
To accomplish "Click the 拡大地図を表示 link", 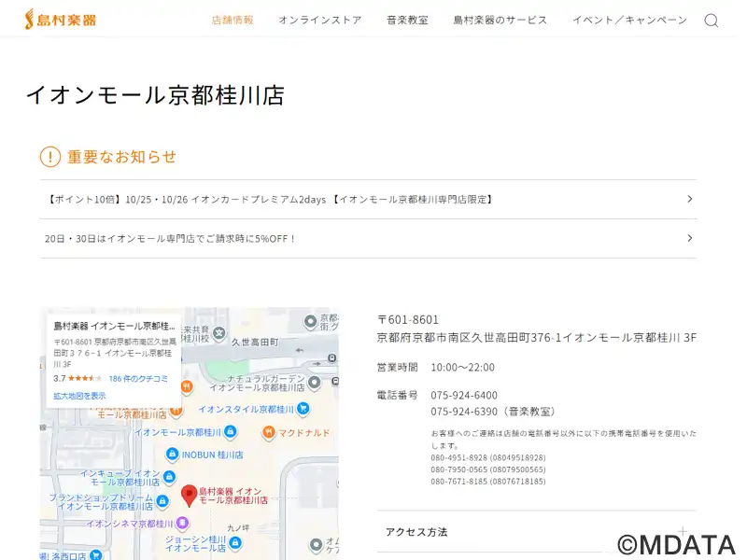I will 79,396.
